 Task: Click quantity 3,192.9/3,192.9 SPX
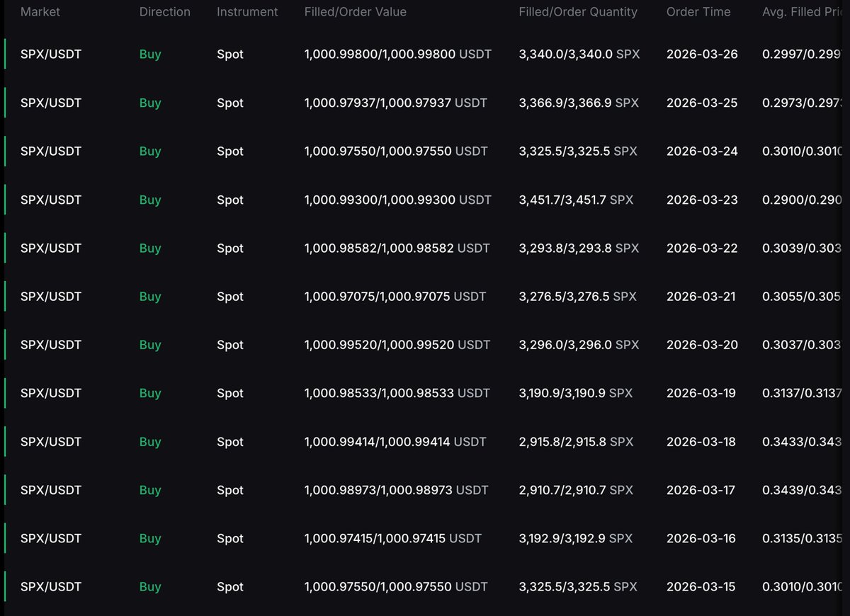click(x=577, y=538)
